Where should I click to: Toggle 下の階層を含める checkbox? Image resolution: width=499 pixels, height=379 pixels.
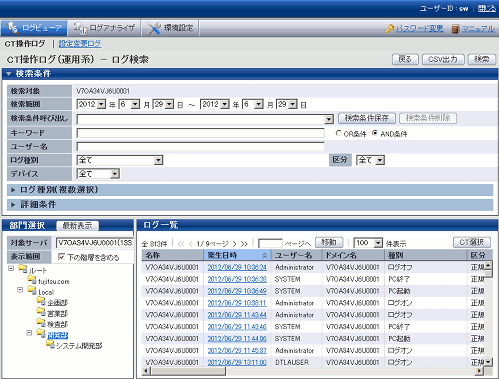click(61, 257)
